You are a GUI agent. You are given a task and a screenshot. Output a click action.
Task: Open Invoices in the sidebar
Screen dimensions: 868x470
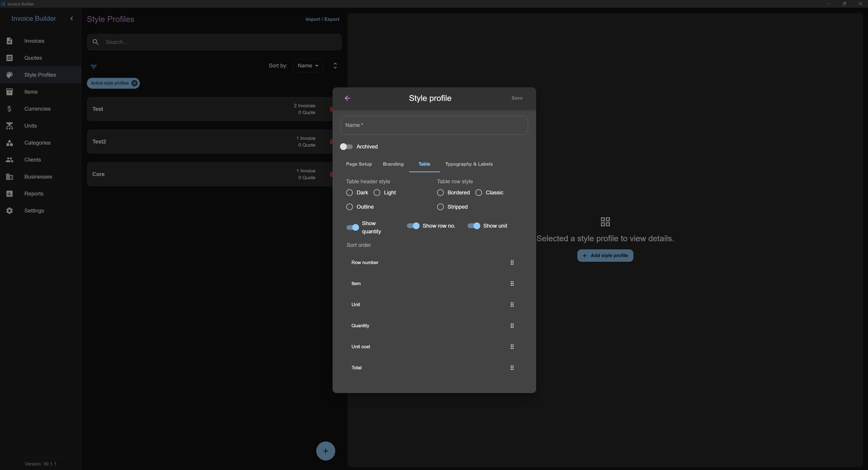pos(40,41)
